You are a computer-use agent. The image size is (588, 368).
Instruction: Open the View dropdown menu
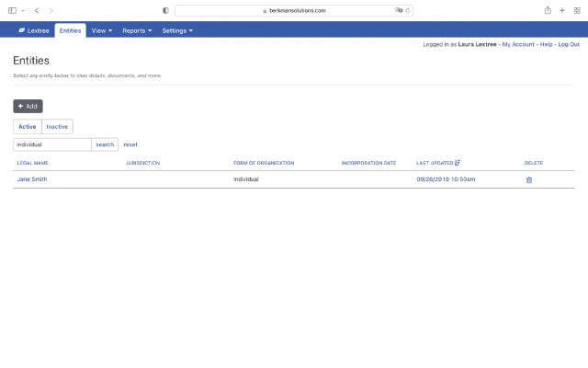tap(102, 30)
